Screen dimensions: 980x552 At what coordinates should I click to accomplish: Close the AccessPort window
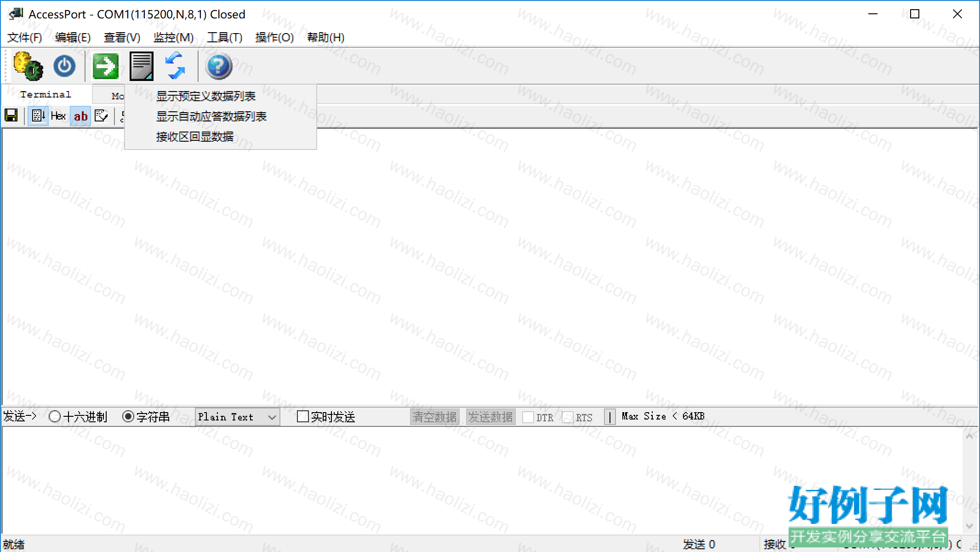coord(957,14)
